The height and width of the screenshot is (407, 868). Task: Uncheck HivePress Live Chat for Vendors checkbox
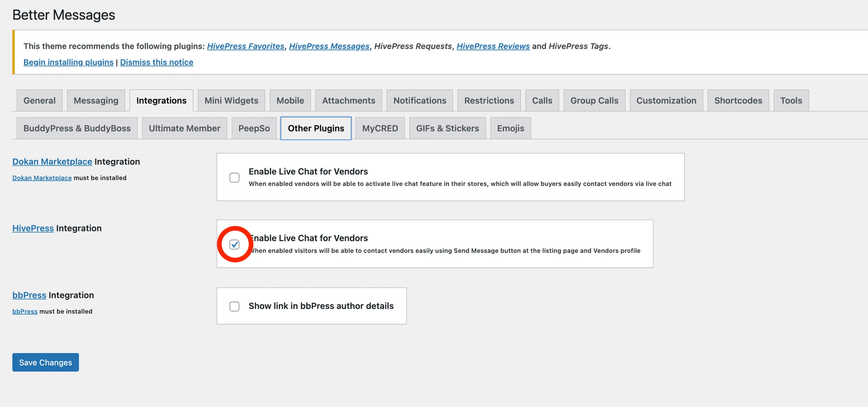[x=234, y=245]
